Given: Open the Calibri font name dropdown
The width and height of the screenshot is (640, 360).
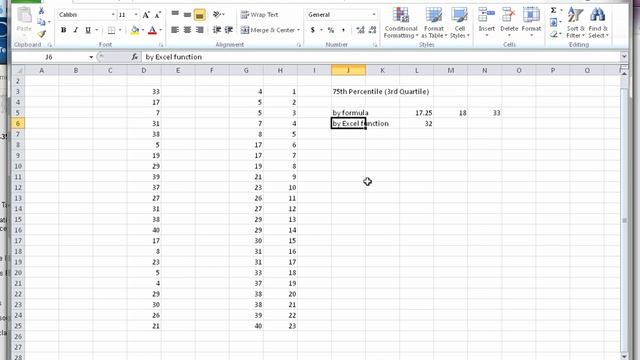Looking at the screenshot, I should pyautogui.click(x=113, y=15).
